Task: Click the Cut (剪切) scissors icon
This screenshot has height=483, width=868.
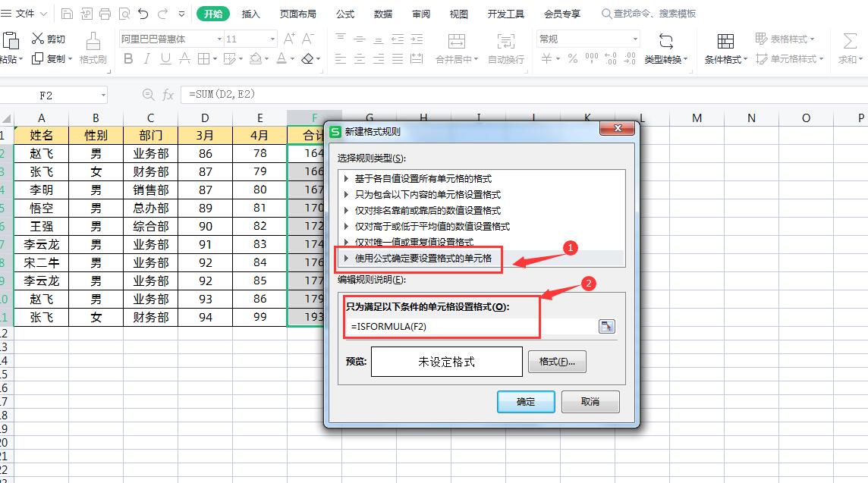Action: click(x=37, y=38)
